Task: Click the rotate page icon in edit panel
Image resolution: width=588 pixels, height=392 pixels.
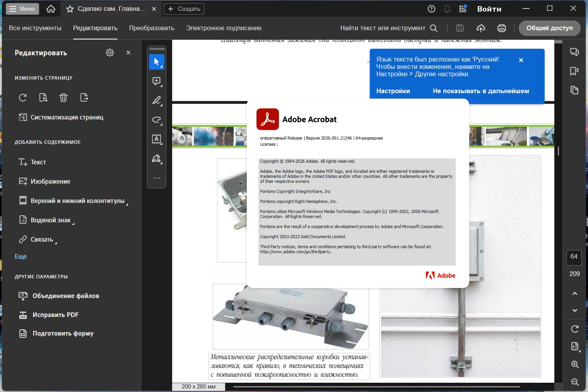Action: tap(23, 97)
